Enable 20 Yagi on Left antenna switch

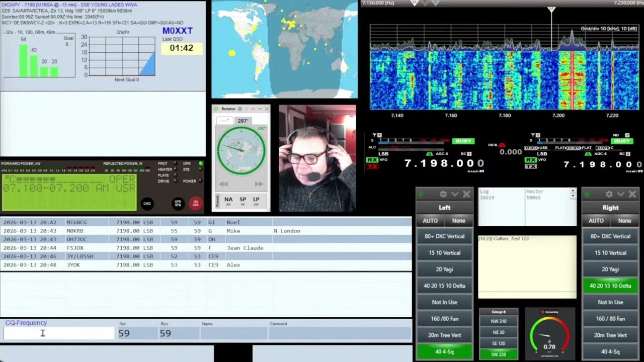pos(444,269)
